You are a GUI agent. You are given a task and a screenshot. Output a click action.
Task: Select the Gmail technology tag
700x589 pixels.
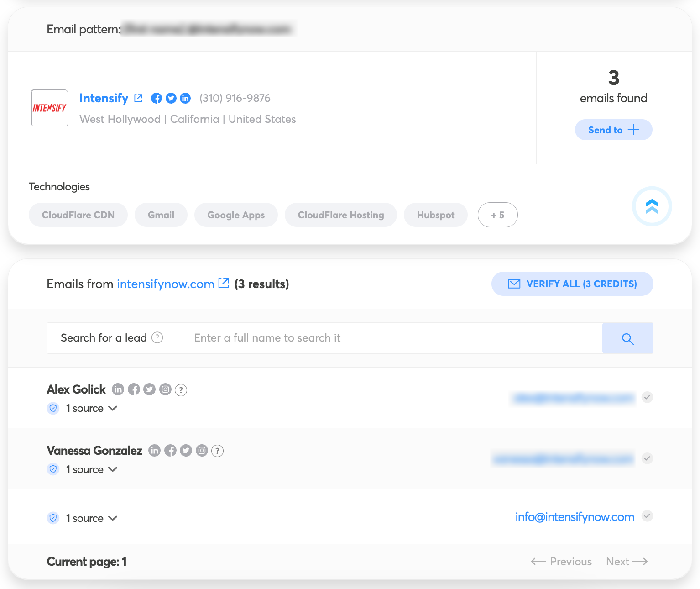click(161, 215)
